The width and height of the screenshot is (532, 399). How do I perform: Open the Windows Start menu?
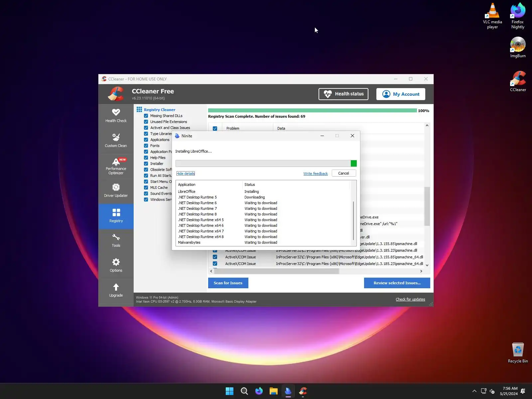pyautogui.click(x=229, y=391)
